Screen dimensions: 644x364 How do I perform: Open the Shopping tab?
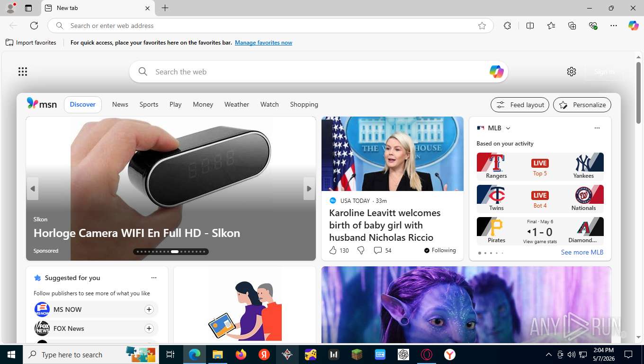click(x=304, y=104)
